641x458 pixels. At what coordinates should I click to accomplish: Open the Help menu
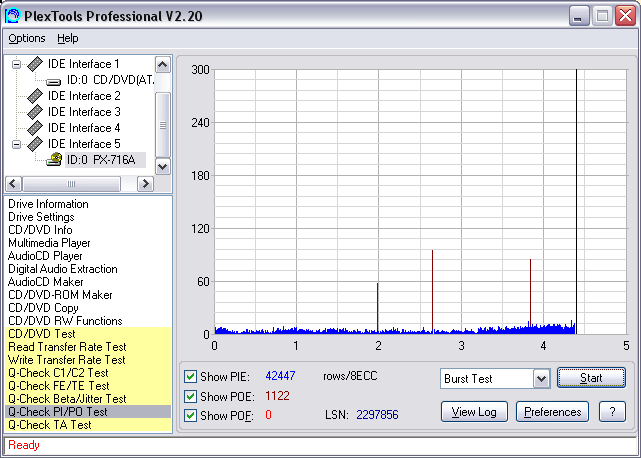(68, 38)
